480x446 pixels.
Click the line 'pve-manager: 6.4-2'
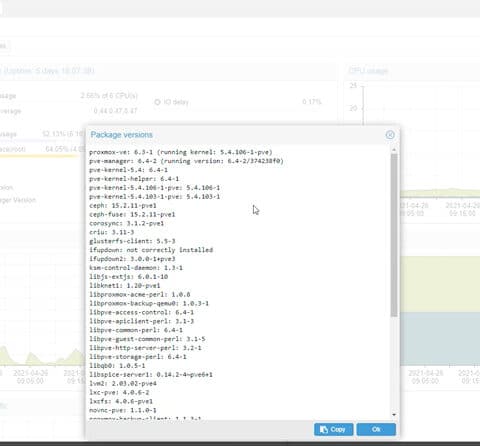186,161
